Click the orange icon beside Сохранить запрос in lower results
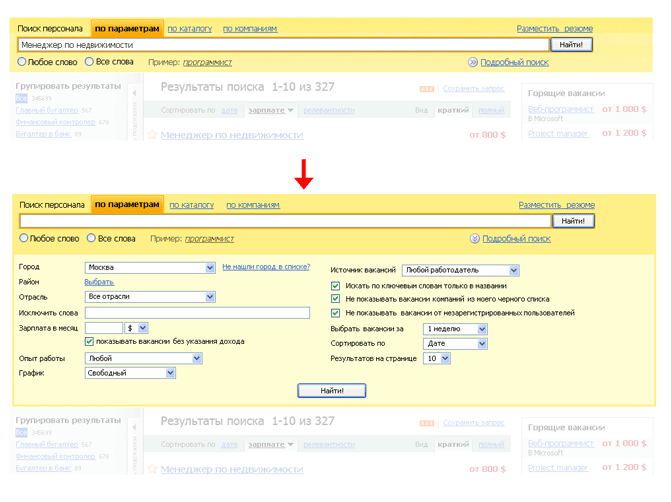This screenshot has width=671, height=502. pyautogui.click(x=427, y=423)
